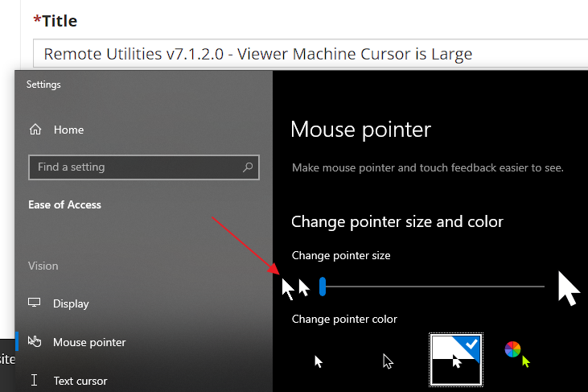Click the Text cursor I-beam icon
The height and width of the screenshot is (392, 588).
pos(35,381)
